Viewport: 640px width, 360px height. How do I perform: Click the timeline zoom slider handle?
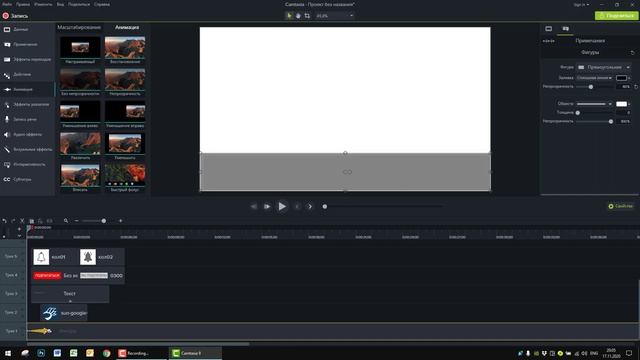(104, 221)
